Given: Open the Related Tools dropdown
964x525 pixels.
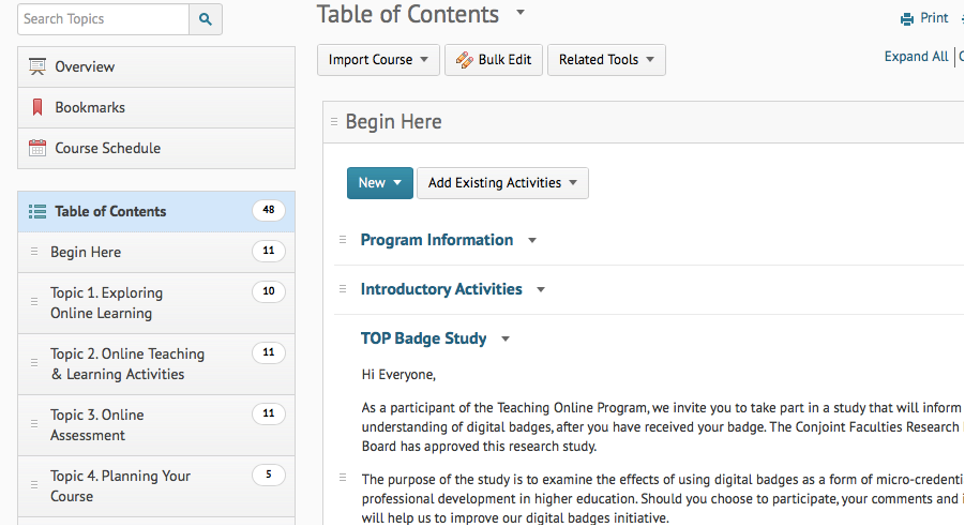Looking at the screenshot, I should point(606,60).
